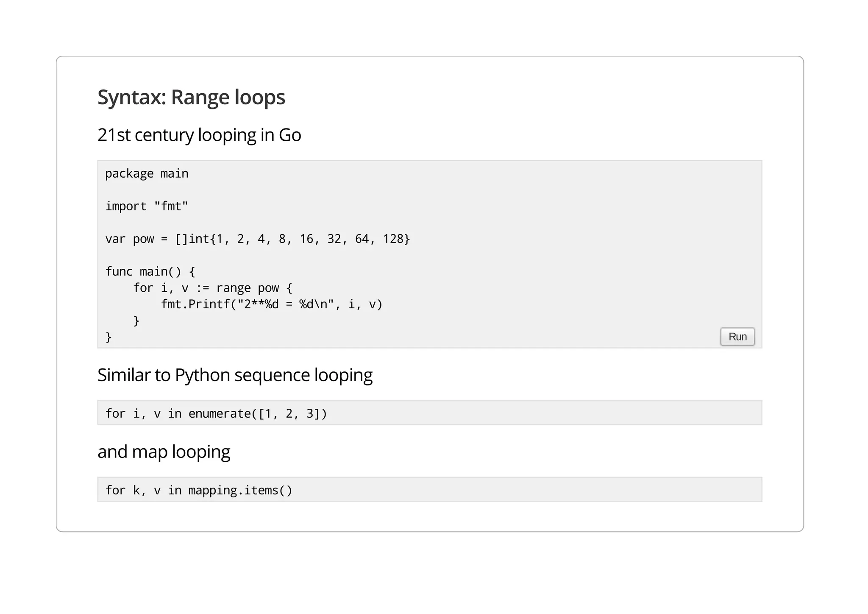The height and width of the screenshot is (614, 868).
Task: Click the heading 'Syntax: Range loops'
Action: [x=191, y=98]
